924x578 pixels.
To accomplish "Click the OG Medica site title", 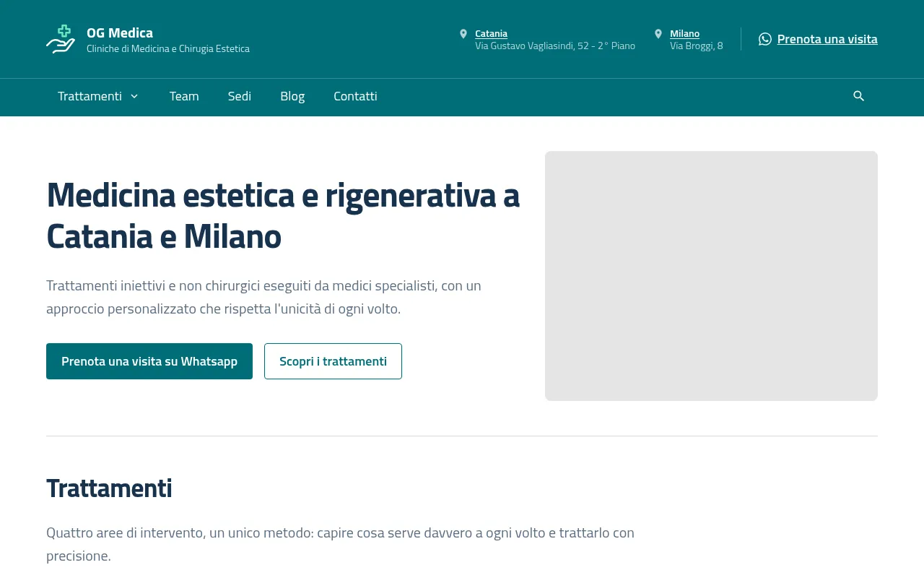I will coord(120,33).
